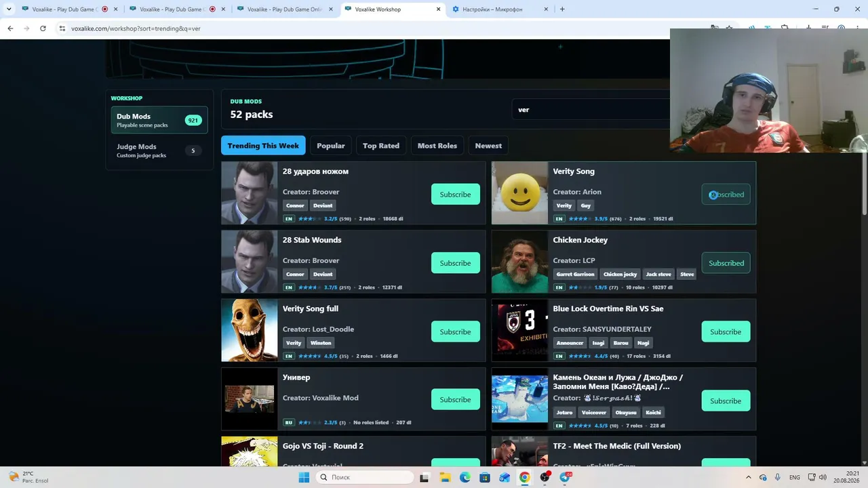This screenshot has width=868, height=488.
Task: Subscribe to Камень Океан и Лужа pack
Action: tap(726, 401)
